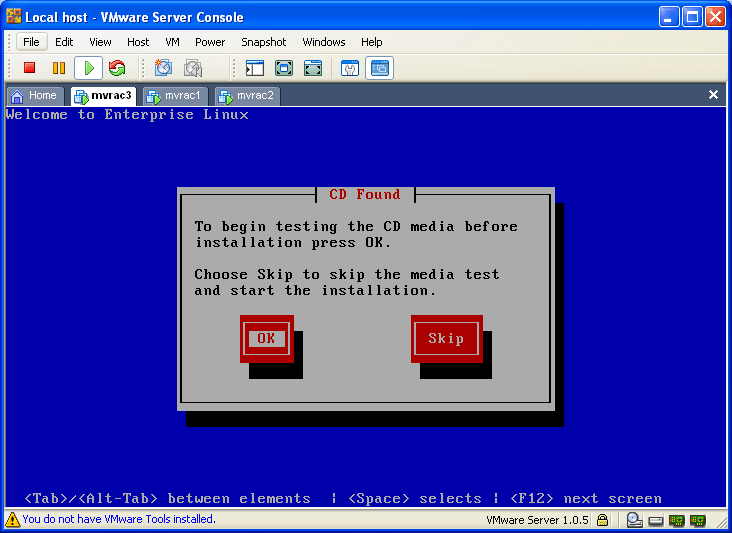Click the VMware Server 1.0.5 status text
Image resolution: width=732 pixels, height=533 pixels.
point(537,520)
